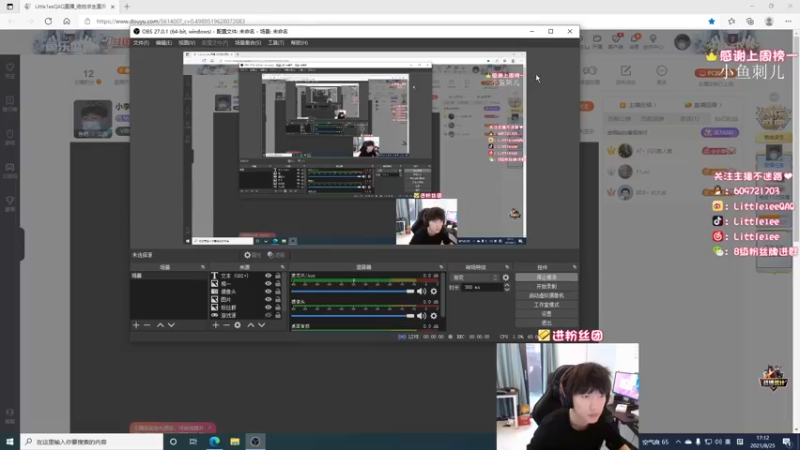Image resolution: width=800 pixels, height=450 pixels.
Task: Open the 场景集合(S) menu in OBS
Action: pos(248,43)
